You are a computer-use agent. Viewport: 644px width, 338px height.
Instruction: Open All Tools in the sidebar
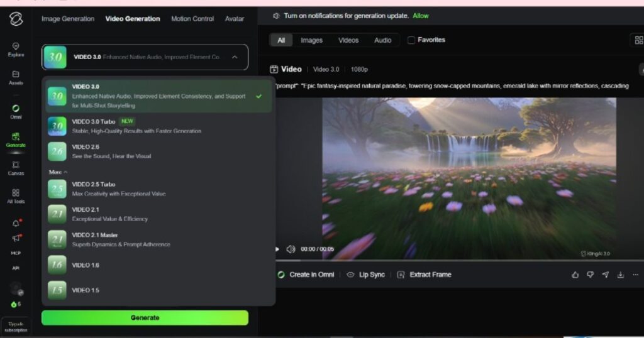[16, 196]
